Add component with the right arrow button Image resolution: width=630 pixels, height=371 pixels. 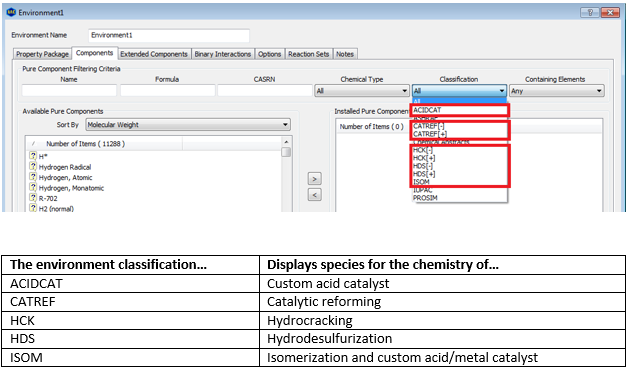pyautogui.click(x=315, y=178)
